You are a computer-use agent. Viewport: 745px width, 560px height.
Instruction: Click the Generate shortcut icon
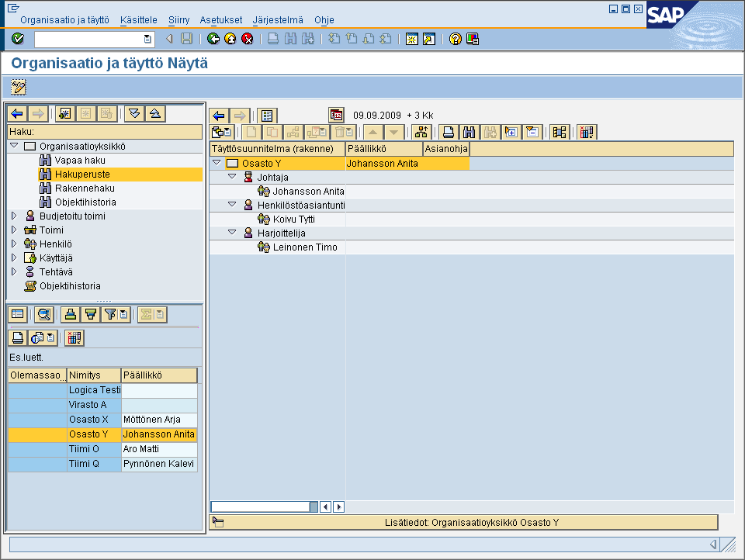pos(429,39)
